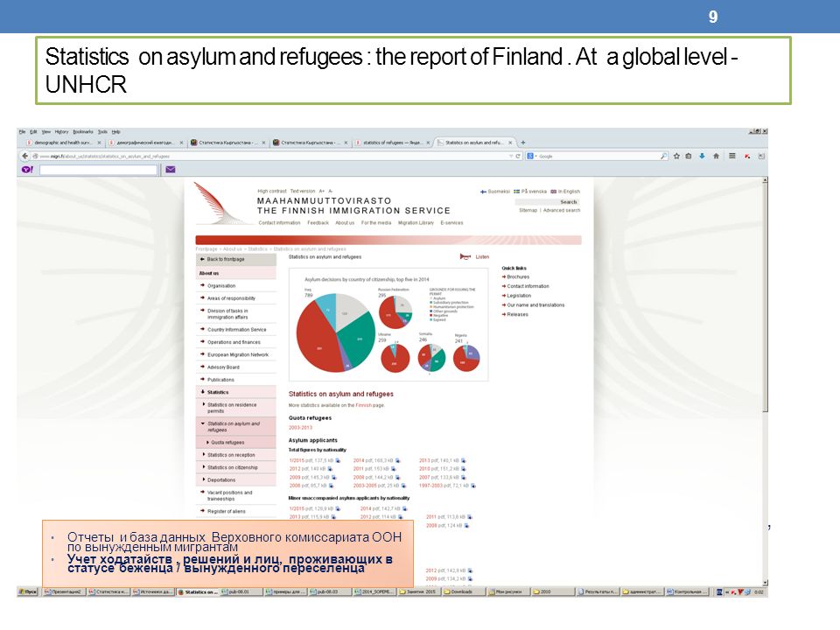Image resolution: width=840 pixels, height=630 pixels.
Task: Open 'European Migration Network' sidebar link
Action: click(238, 354)
